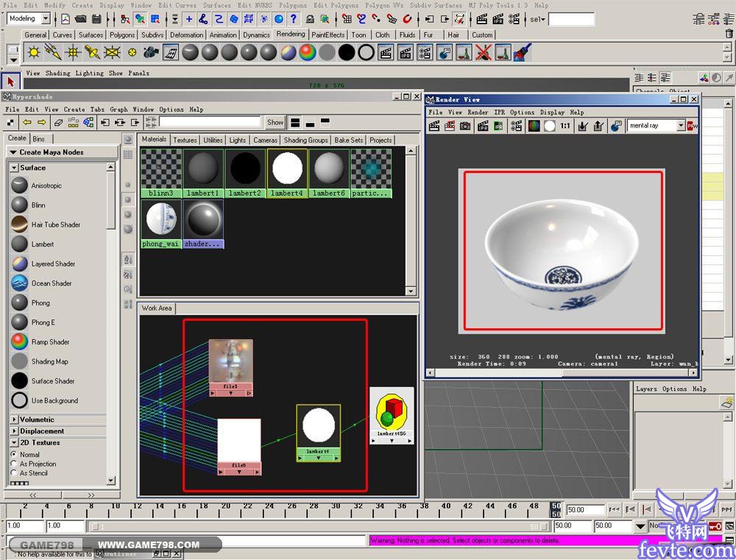
Task: Click the 1:1 real size icon
Action: pos(565,126)
